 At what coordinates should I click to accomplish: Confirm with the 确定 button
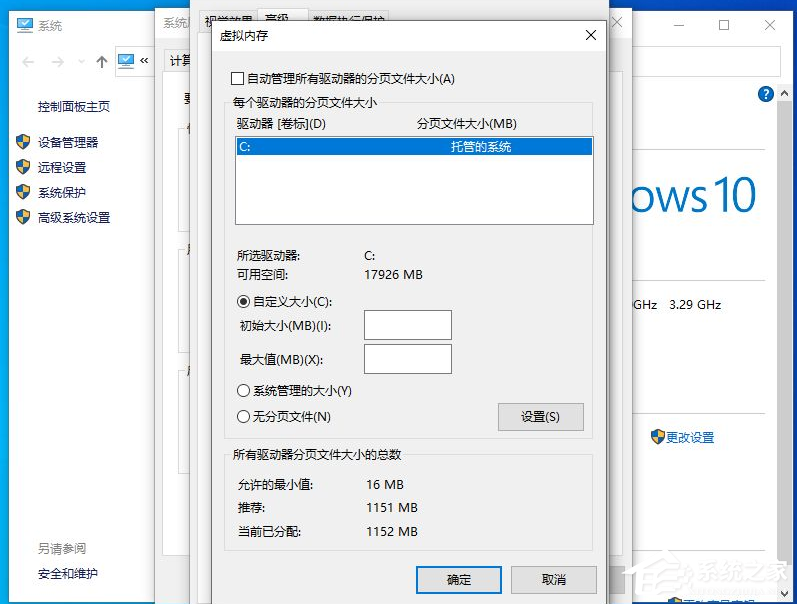tap(458, 580)
